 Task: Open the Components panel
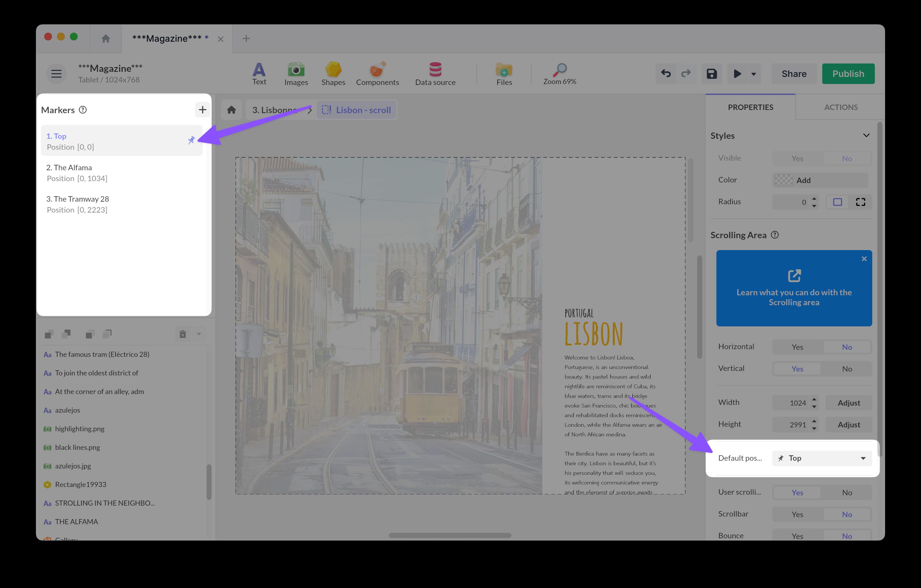[377, 73]
